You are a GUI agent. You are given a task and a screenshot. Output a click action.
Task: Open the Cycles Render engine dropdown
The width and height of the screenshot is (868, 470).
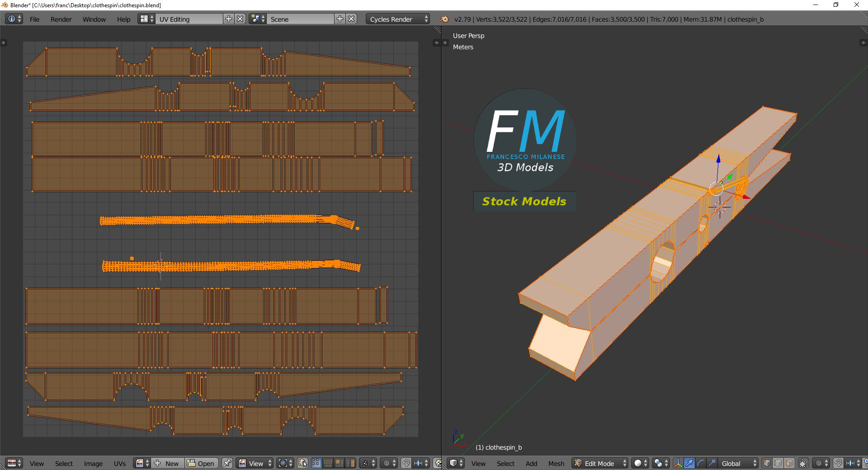point(399,19)
